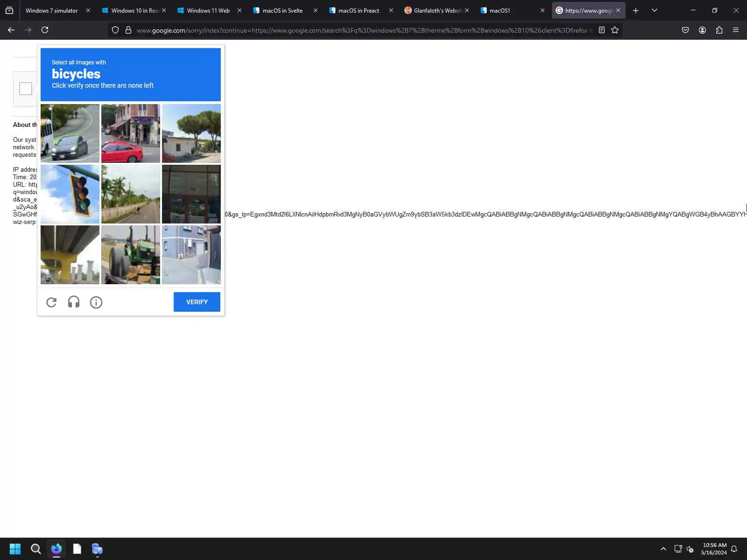Close the Windows 7 simulator tab
The height and width of the screenshot is (560, 747).
(x=88, y=10)
